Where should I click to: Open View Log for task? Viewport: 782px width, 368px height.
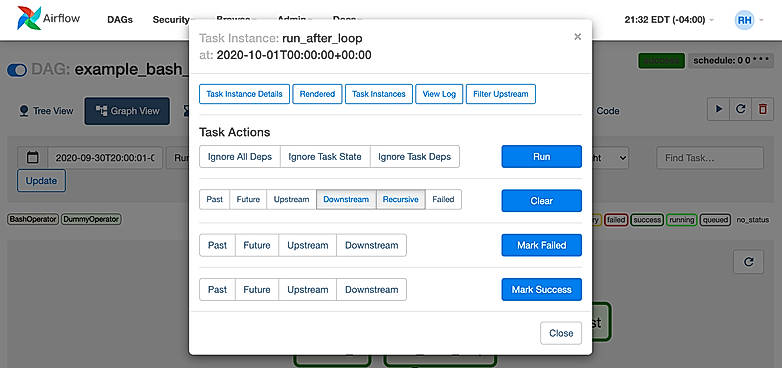pyautogui.click(x=439, y=94)
